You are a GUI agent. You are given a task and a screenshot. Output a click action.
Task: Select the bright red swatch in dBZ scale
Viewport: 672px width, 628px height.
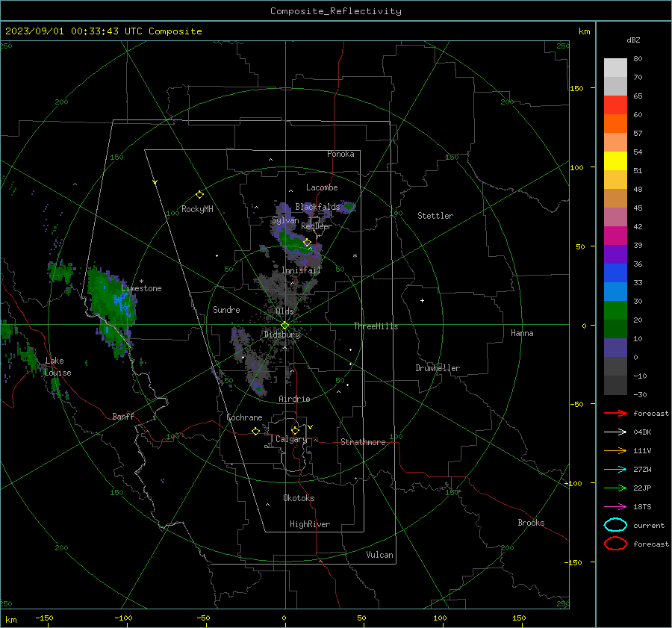coord(615,105)
